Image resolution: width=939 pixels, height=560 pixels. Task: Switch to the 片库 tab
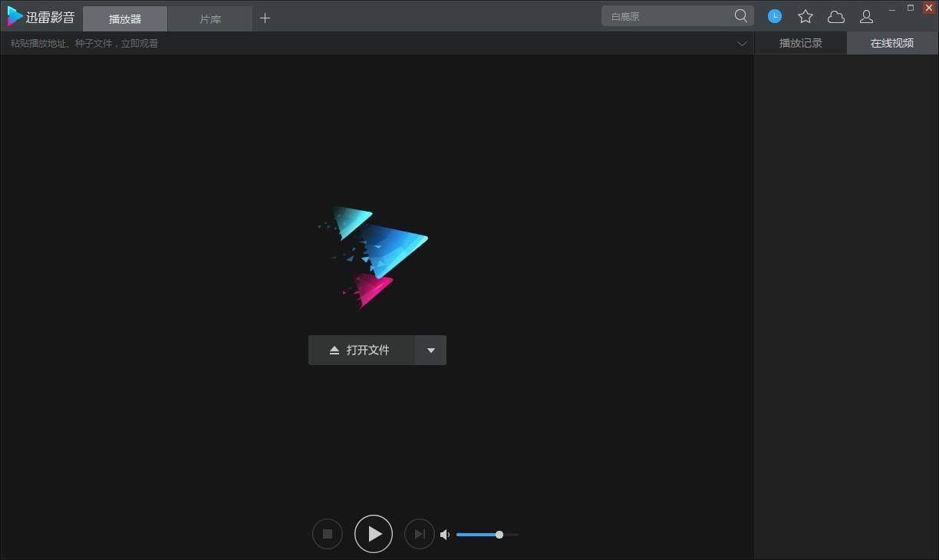(210, 19)
